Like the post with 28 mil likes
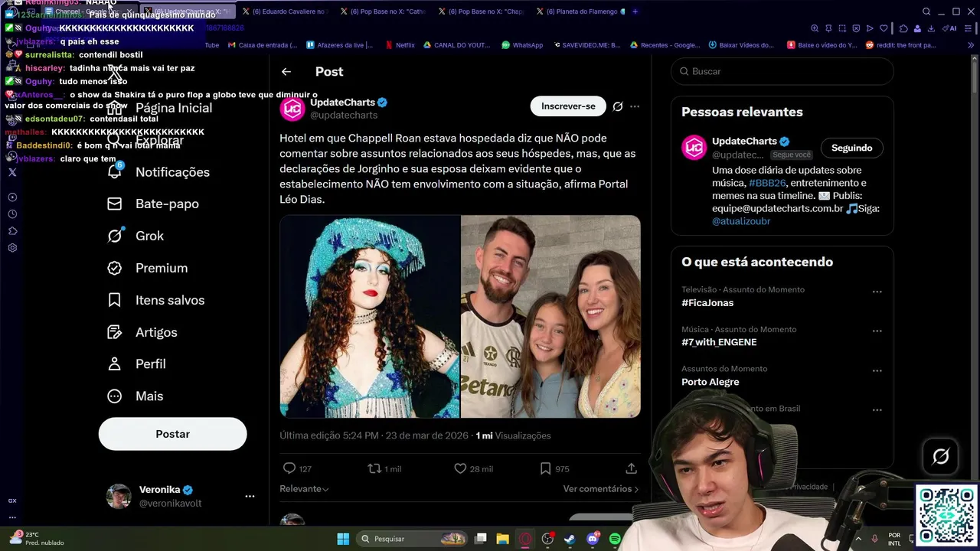 click(x=460, y=468)
